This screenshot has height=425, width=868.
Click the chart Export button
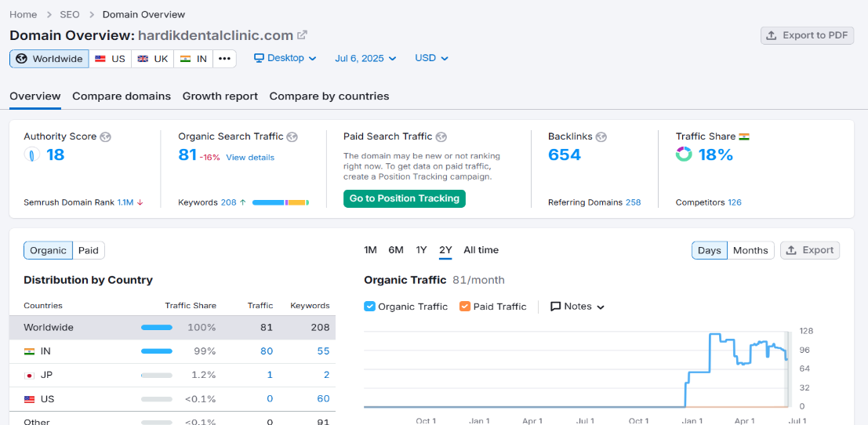pos(810,250)
